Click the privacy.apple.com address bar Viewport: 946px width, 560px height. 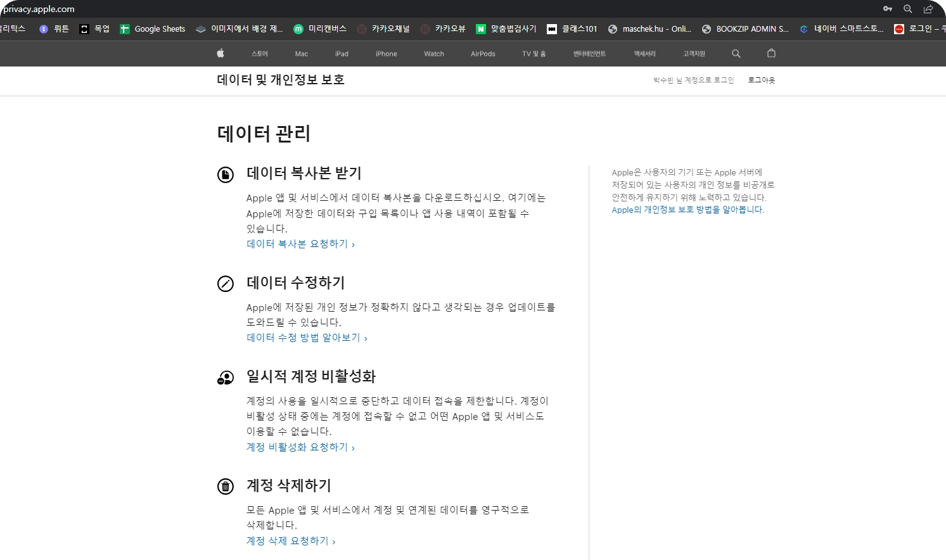point(38,9)
